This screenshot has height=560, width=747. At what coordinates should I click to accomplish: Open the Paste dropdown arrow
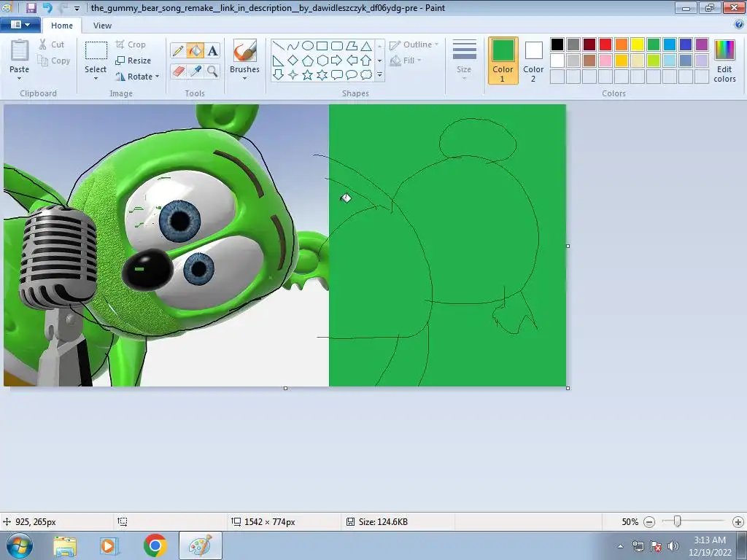coord(19,79)
